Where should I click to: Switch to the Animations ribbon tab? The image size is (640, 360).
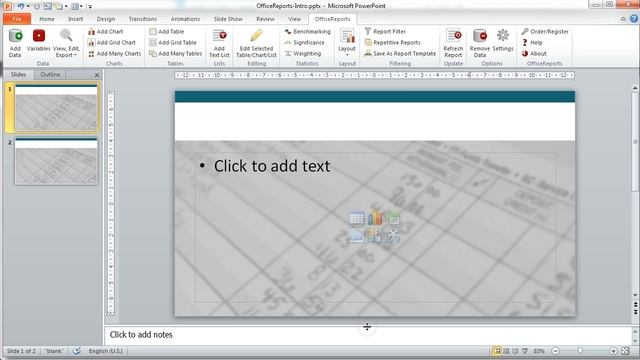click(185, 19)
